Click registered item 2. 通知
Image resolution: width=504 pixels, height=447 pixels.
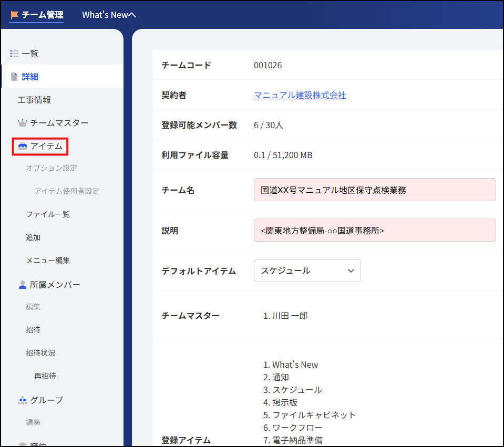(x=276, y=377)
